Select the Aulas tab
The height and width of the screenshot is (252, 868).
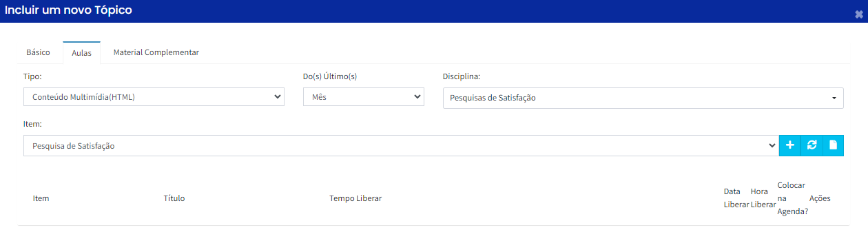point(81,53)
